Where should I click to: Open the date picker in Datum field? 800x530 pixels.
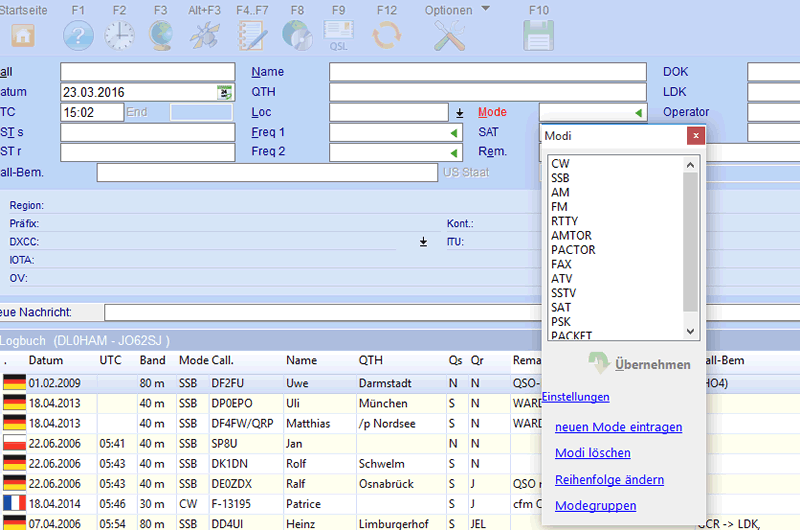[225, 92]
